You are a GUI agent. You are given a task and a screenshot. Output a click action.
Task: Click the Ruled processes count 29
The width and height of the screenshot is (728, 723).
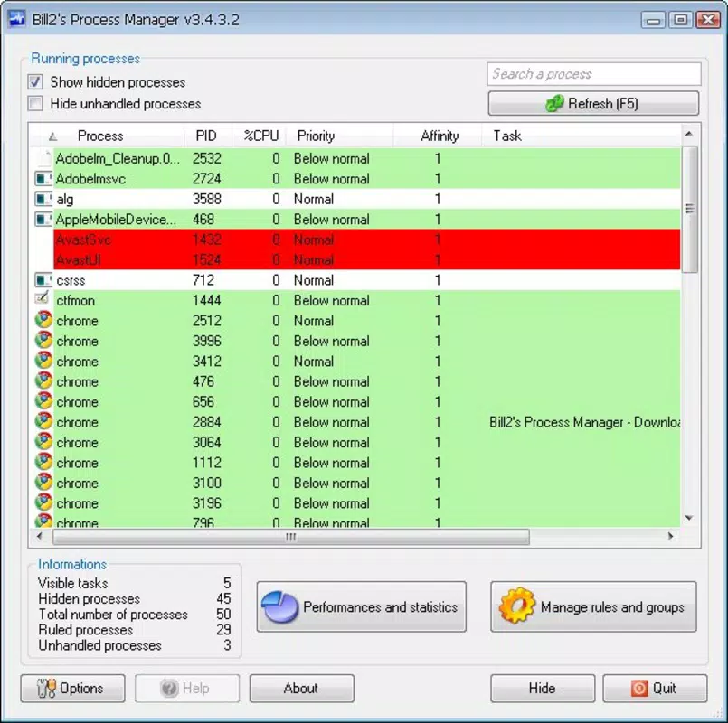point(223,630)
